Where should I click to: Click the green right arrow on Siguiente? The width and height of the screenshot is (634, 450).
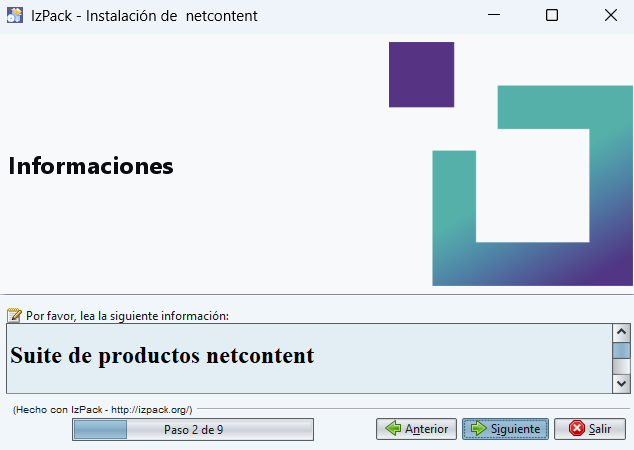pyautogui.click(x=479, y=429)
